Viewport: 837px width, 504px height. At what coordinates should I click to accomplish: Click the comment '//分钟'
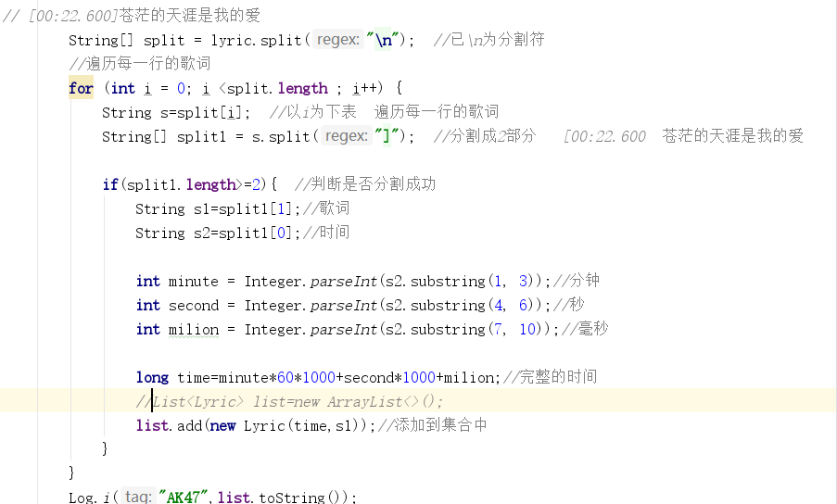tap(577, 281)
